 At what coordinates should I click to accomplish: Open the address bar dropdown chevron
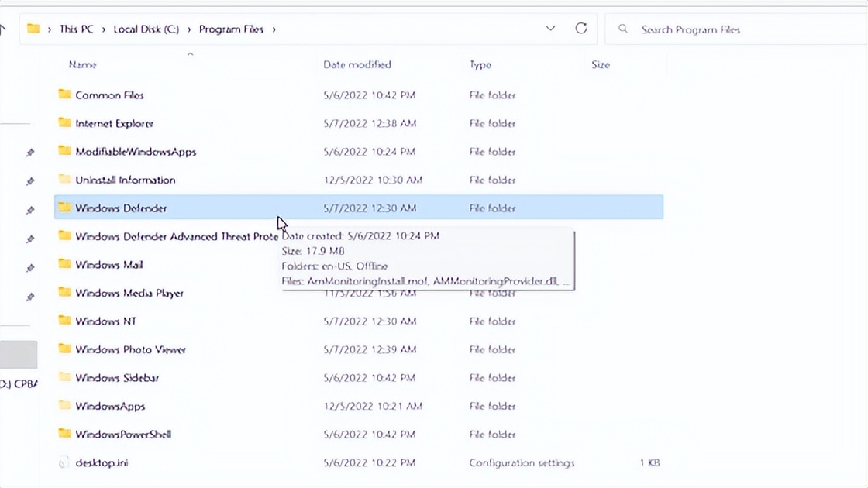(x=550, y=28)
